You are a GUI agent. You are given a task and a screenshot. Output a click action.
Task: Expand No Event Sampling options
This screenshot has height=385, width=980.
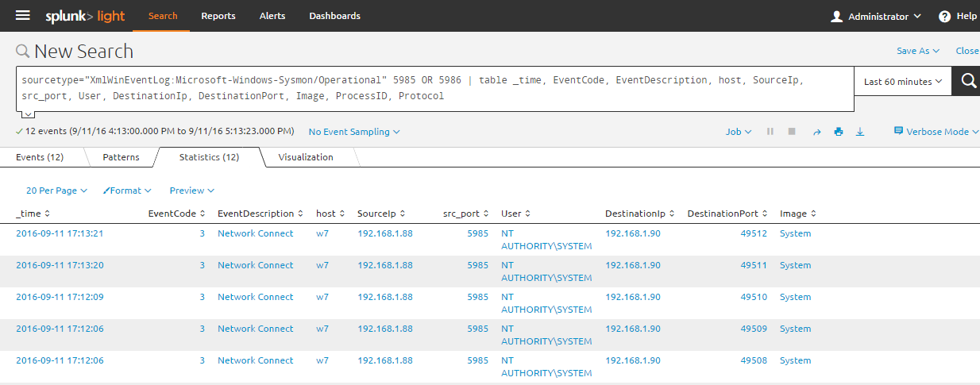(x=354, y=132)
